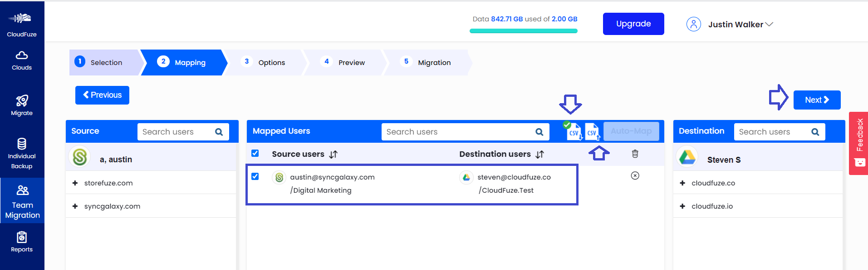The height and width of the screenshot is (270, 868).
Task: Click the 842.71 GB data used value
Action: pos(507,19)
